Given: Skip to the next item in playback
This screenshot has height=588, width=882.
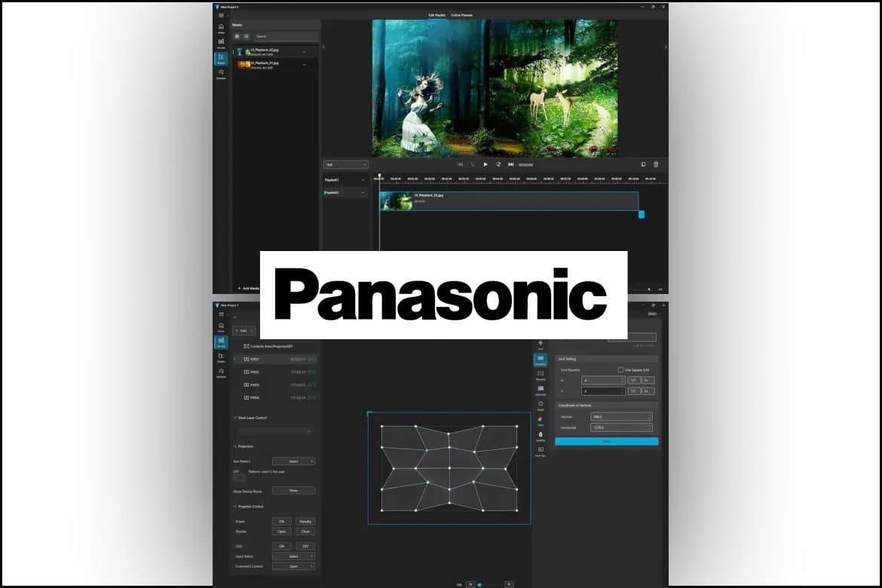Looking at the screenshot, I should 510,164.
